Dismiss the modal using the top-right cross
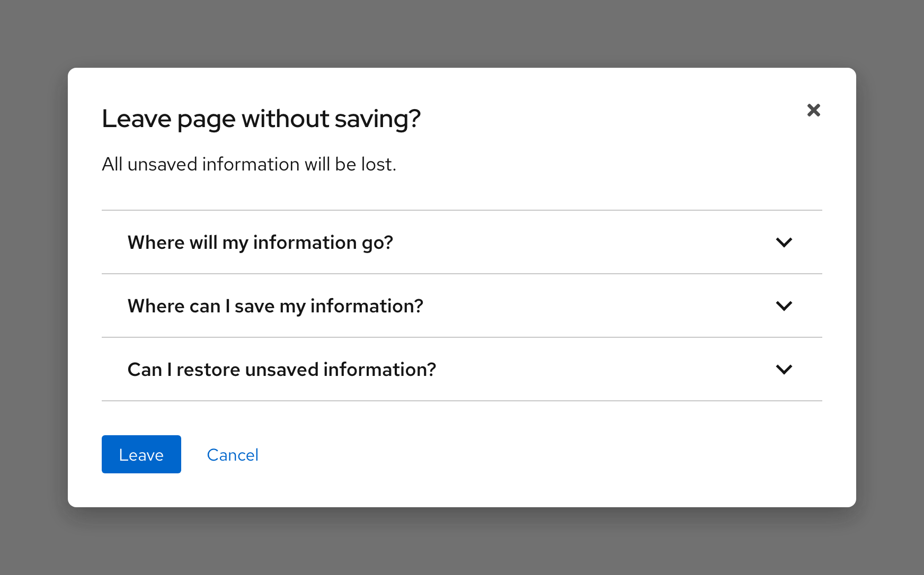 coord(813,110)
